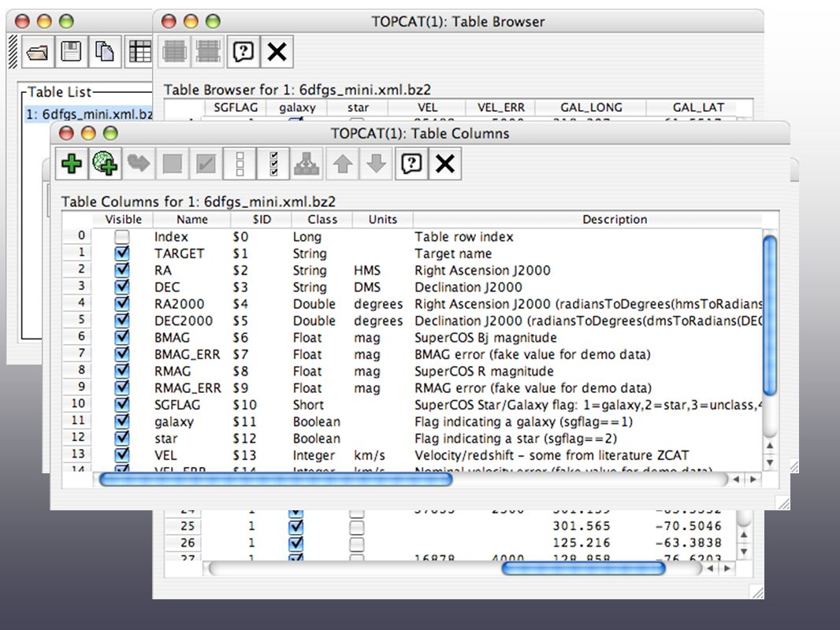Click the Visible column header
This screenshot has width=840, height=630.
[123, 220]
